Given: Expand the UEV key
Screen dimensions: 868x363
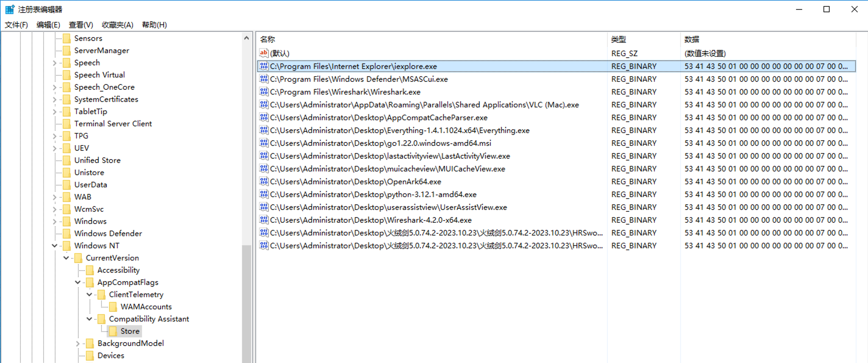Looking at the screenshot, I should (x=55, y=148).
